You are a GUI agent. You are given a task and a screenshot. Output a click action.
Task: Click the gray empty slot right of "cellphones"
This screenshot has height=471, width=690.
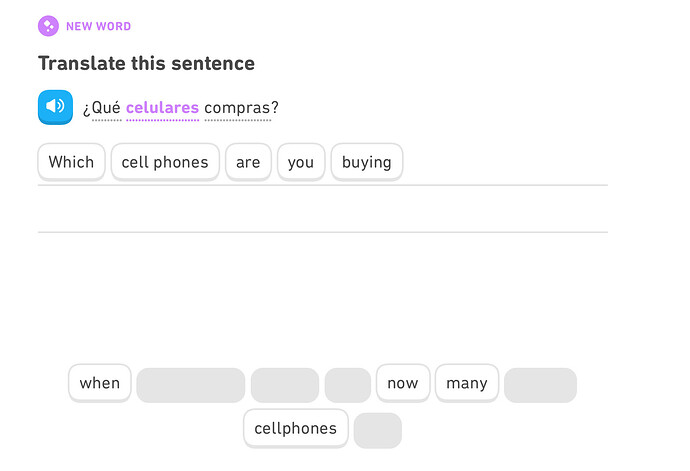pos(378,430)
